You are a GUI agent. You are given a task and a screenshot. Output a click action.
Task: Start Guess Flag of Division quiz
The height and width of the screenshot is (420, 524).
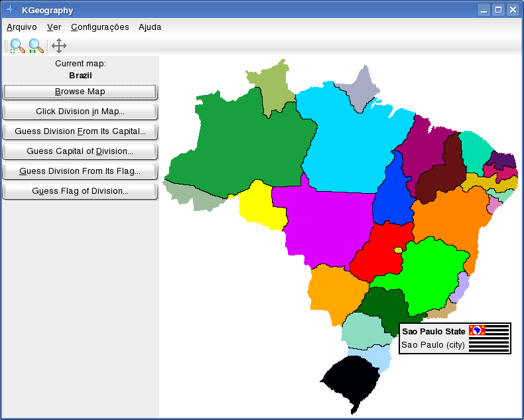[x=80, y=191]
